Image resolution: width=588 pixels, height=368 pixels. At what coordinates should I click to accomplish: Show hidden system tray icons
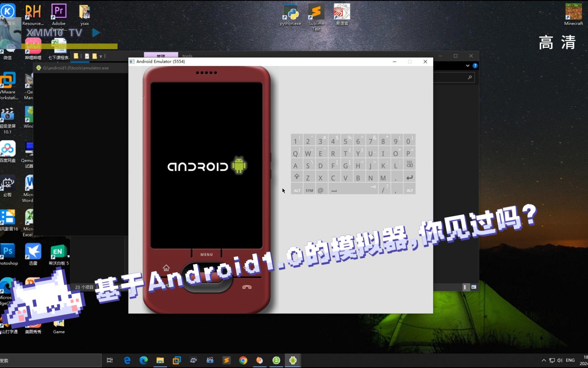coord(544,360)
